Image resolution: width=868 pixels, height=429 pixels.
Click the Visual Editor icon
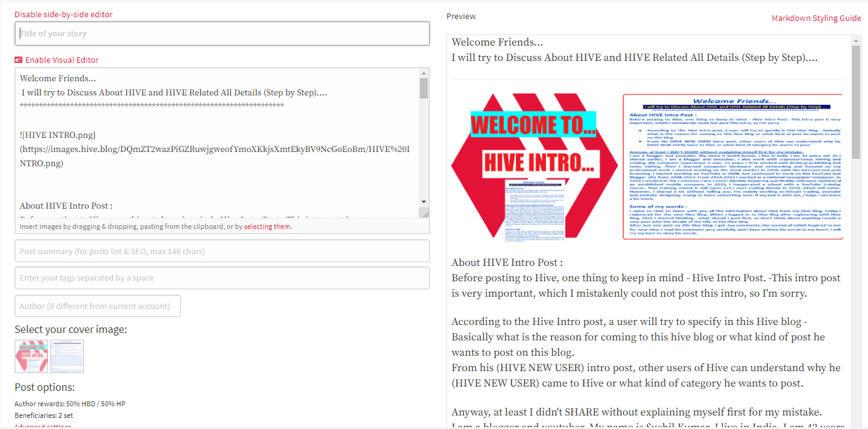pyautogui.click(x=18, y=60)
